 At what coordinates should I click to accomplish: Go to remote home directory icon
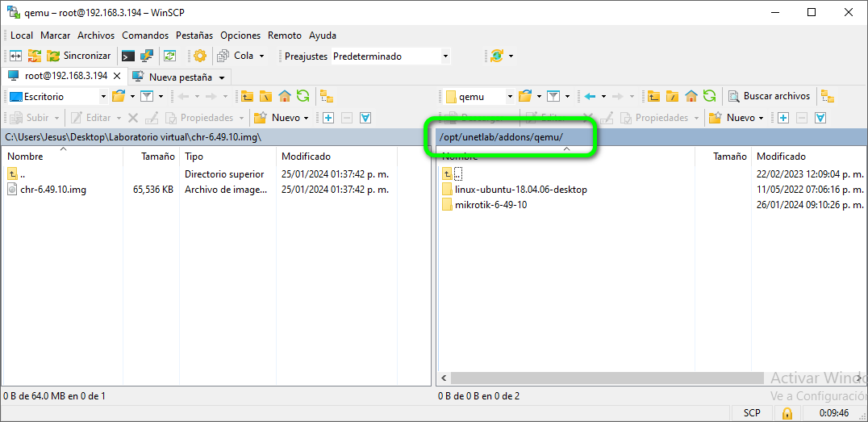coord(691,96)
